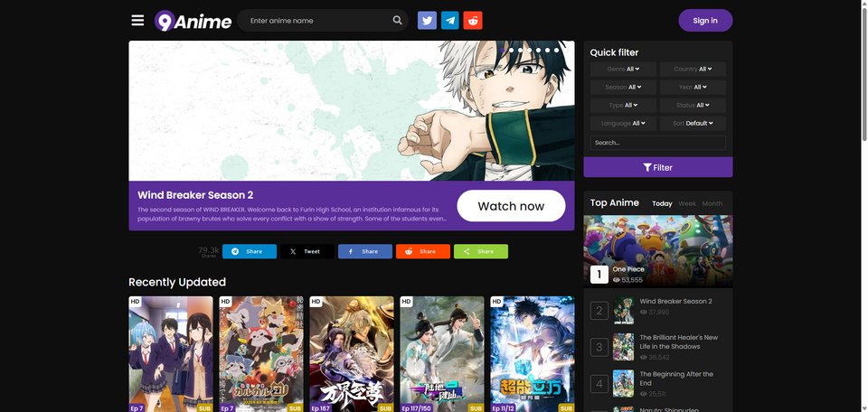Share the page via blue Telegram Share button
The height and width of the screenshot is (412, 868).
click(250, 251)
